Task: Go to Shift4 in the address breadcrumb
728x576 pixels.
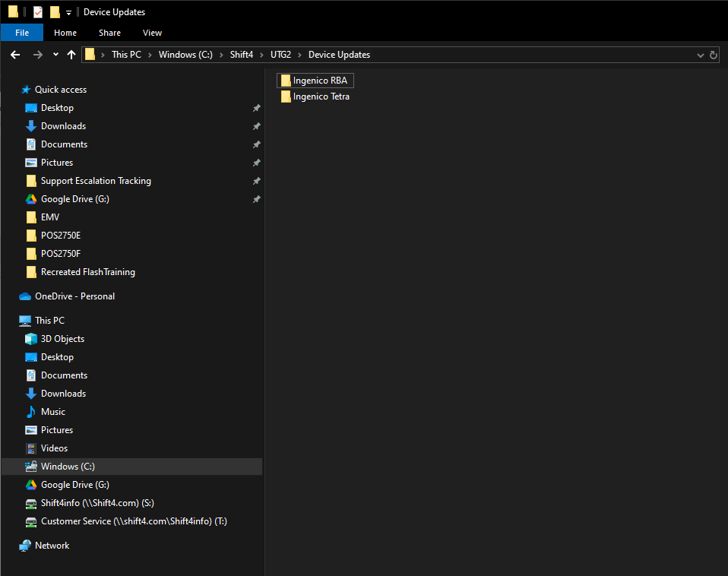Action: (x=241, y=55)
